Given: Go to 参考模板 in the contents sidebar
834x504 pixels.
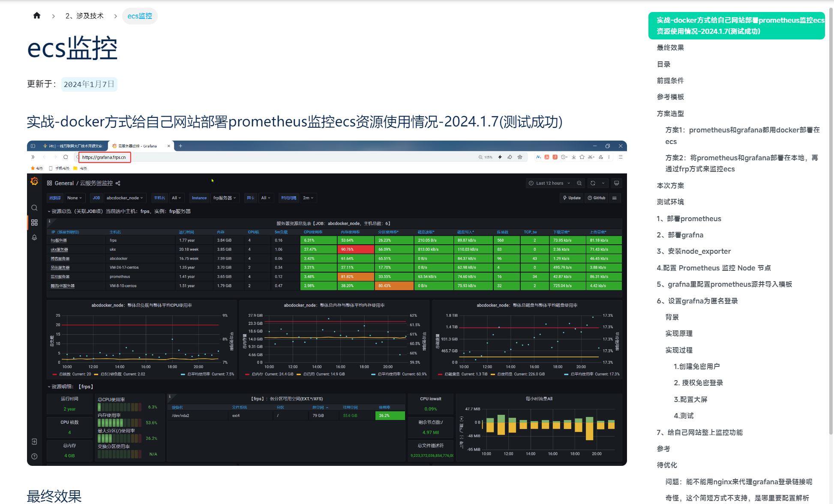Looking at the screenshot, I should click(x=670, y=97).
